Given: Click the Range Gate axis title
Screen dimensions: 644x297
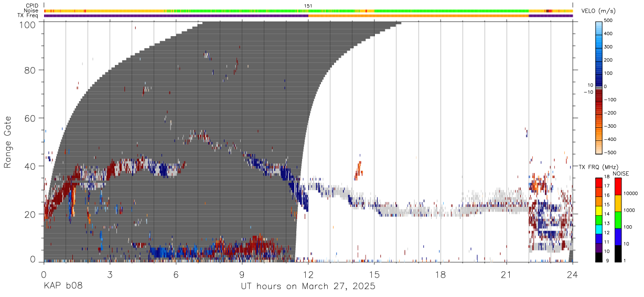Looking at the screenshot, I should [x=8, y=142].
